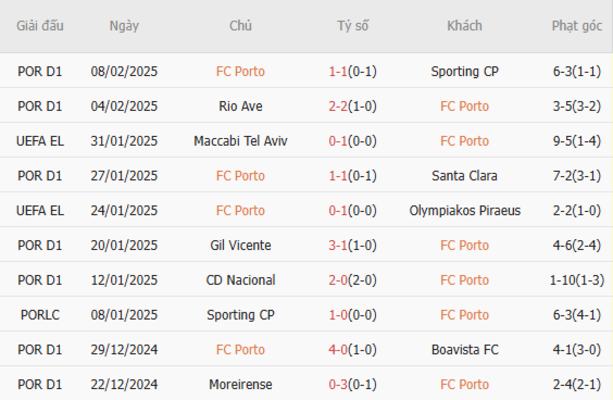Screen dimensions: 613x400
Task: Click the "Tỷ số" column header
Action: point(352,25)
